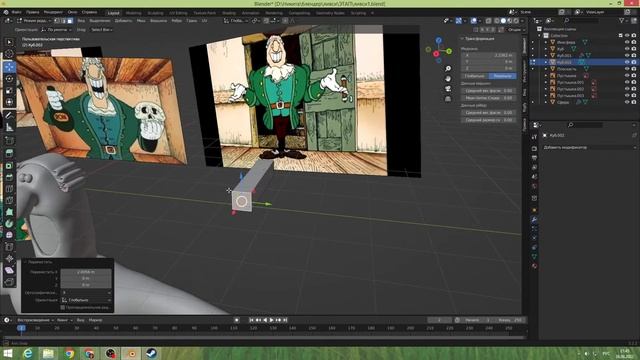This screenshot has height=360, width=640.
Task: Click the Move X value field in operator panel
Action: [86, 271]
